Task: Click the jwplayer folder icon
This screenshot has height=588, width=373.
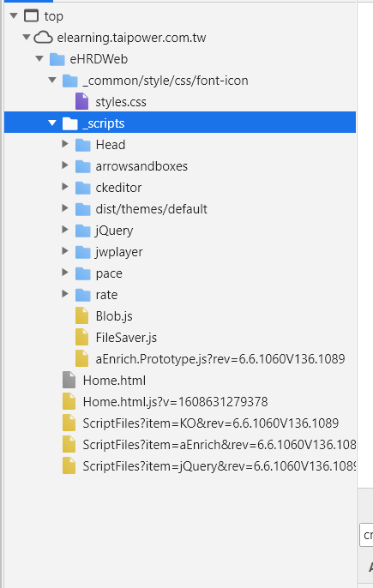Action: click(82, 251)
